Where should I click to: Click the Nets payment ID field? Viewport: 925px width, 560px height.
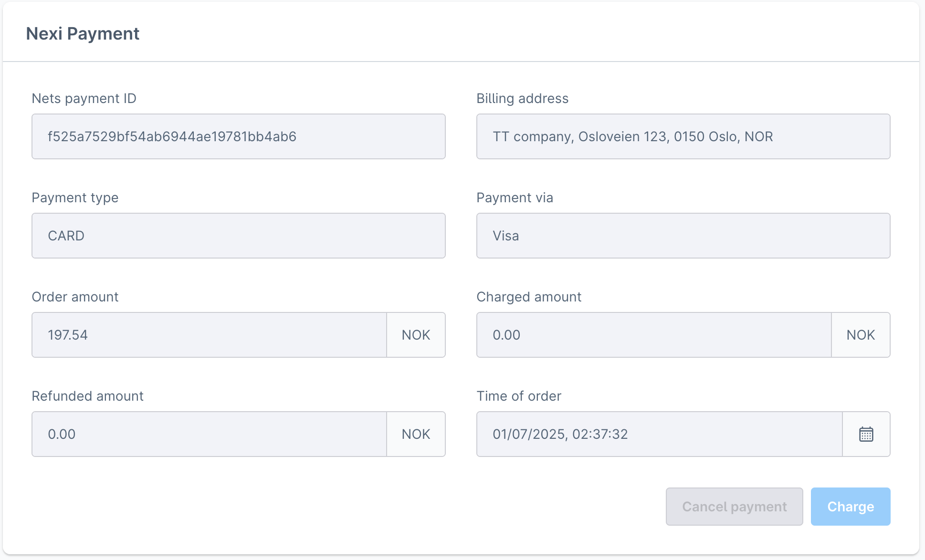(x=238, y=136)
